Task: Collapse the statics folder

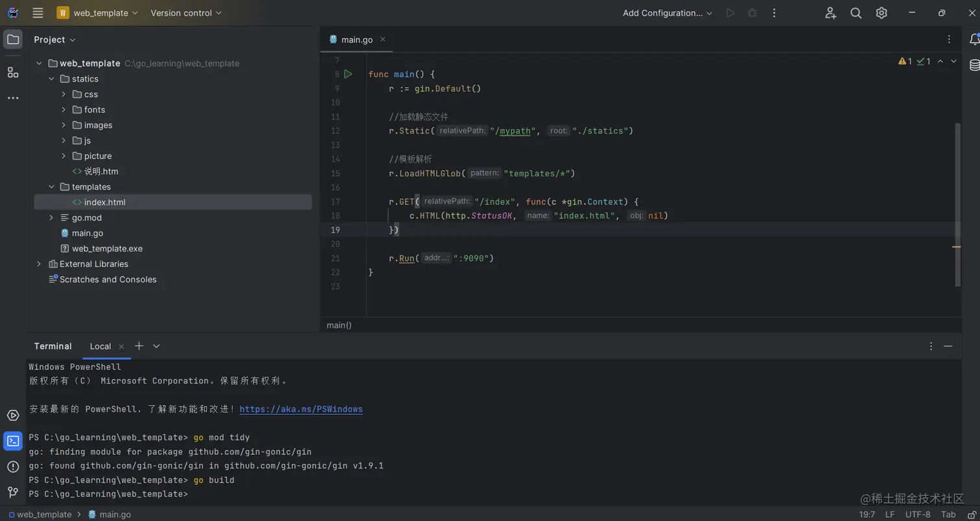Action: (52, 79)
